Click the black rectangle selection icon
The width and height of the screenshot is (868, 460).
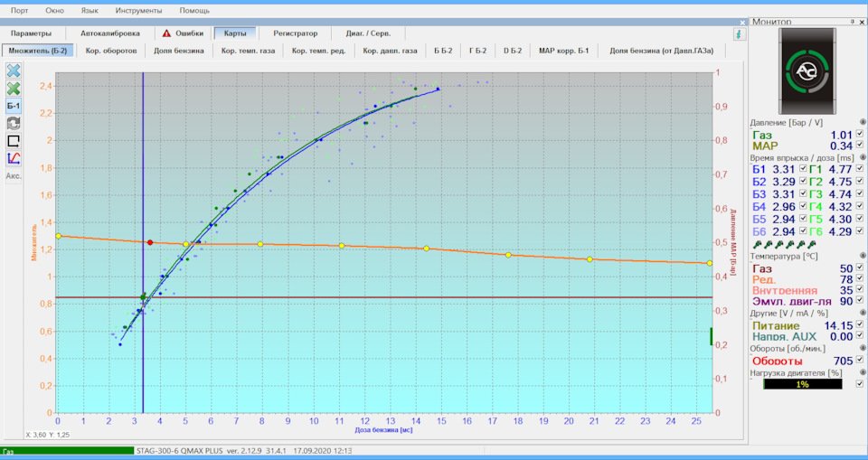tap(14, 141)
